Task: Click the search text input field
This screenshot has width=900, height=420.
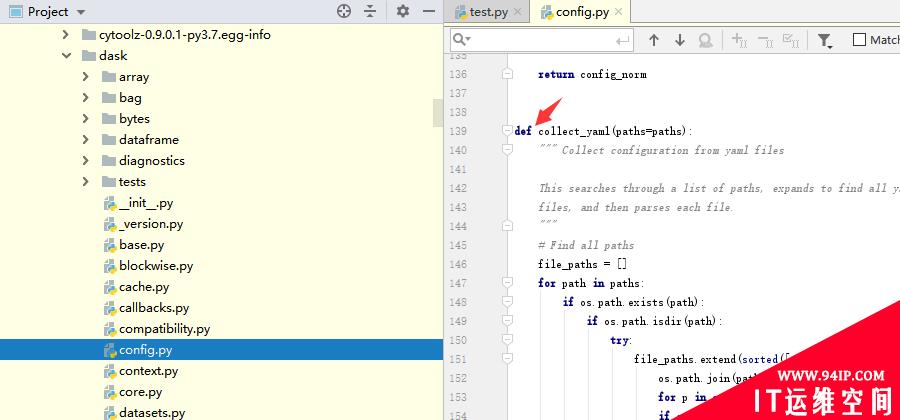Action: 542,40
